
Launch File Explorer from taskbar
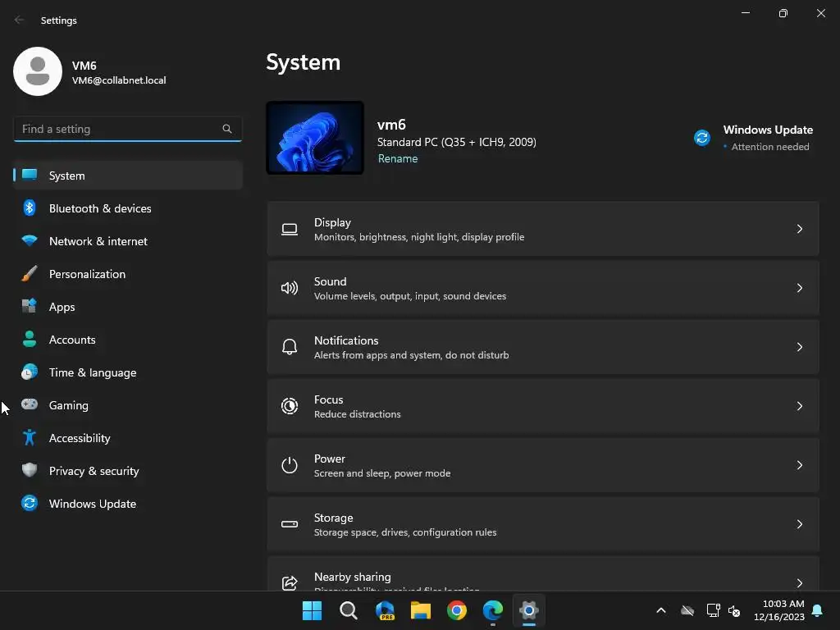point(421,610)
